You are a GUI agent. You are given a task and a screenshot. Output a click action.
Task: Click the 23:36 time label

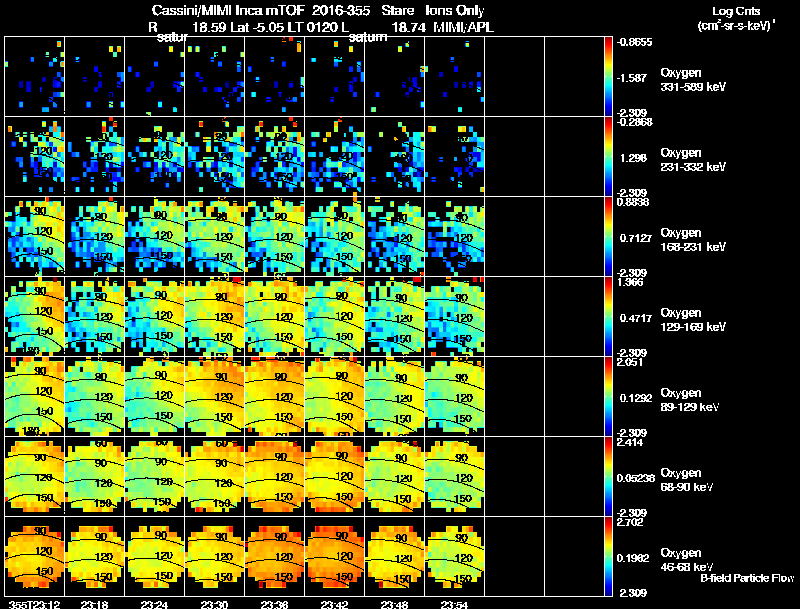274,605
